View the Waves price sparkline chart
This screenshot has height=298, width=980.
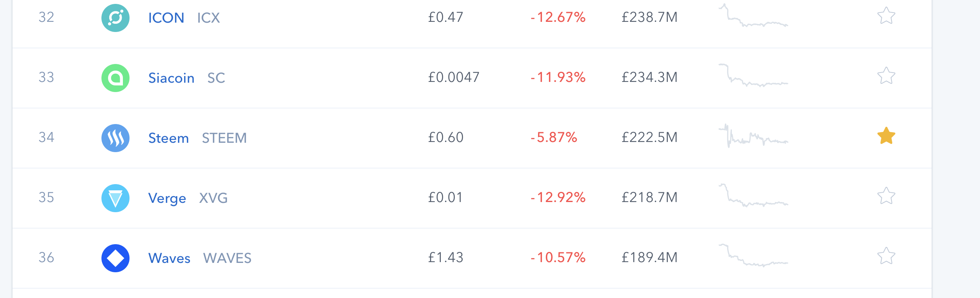point(753,256)
